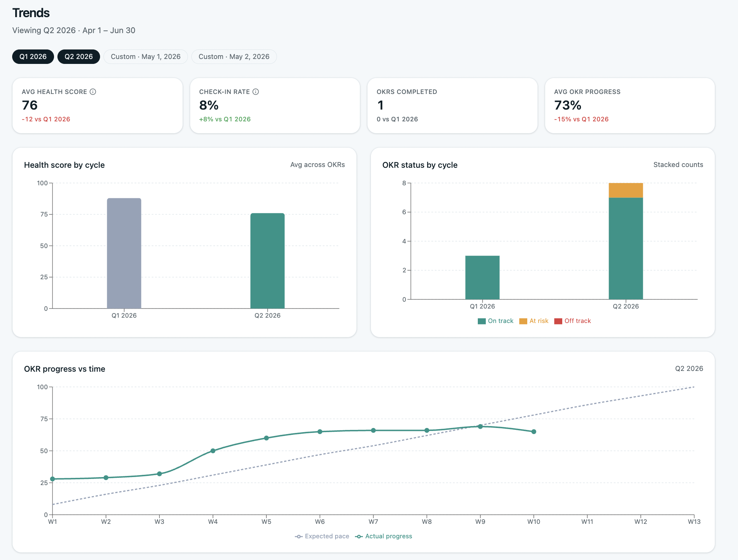This screenshot has width=738, height=560.
Task: Click the Stacked counts label
Action: tap(678, 165)
